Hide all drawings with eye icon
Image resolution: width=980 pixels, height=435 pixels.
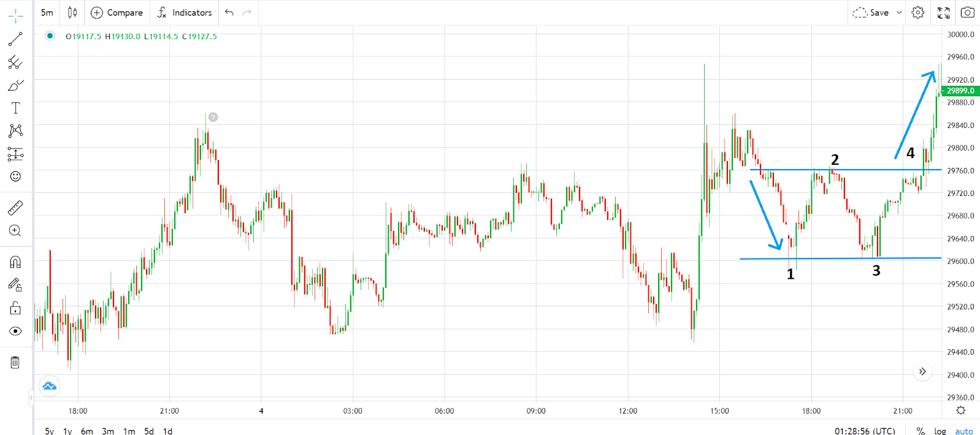point(15,331)
